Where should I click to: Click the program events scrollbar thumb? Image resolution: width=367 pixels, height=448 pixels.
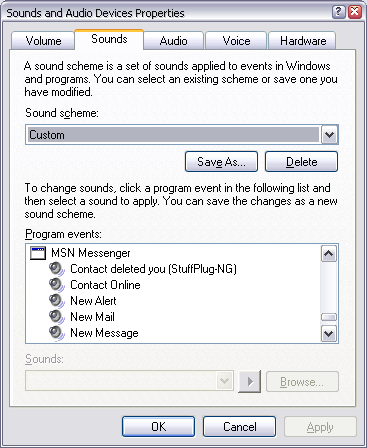pos(329,317)
